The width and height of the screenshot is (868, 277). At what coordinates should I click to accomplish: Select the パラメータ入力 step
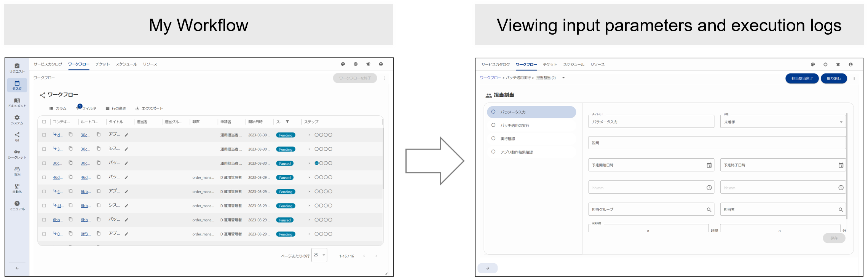tap(531, 112)
